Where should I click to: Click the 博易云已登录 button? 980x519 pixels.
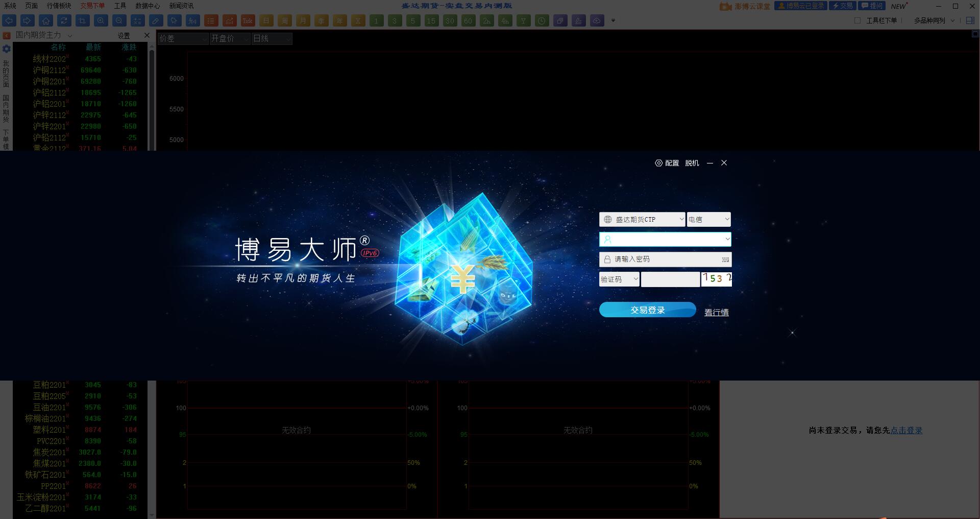pyautogui.click(x=800, y=6)
